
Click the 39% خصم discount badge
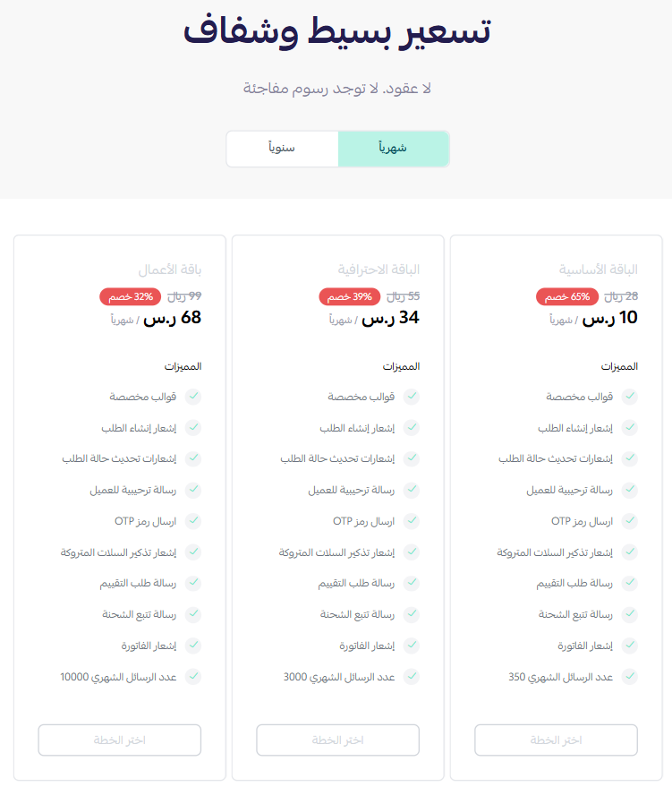pyautogui.click(x=350, y=296)
